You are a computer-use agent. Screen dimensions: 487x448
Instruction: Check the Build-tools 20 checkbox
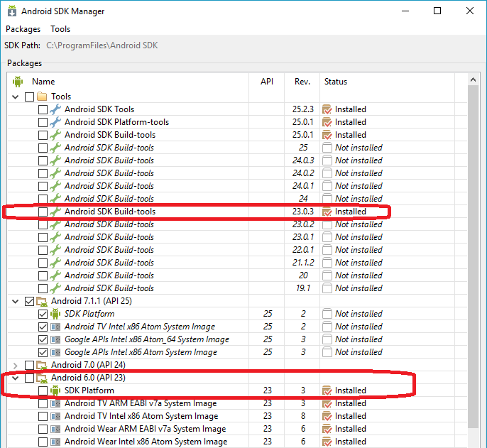pyautogui.click(x=43, y=275)
